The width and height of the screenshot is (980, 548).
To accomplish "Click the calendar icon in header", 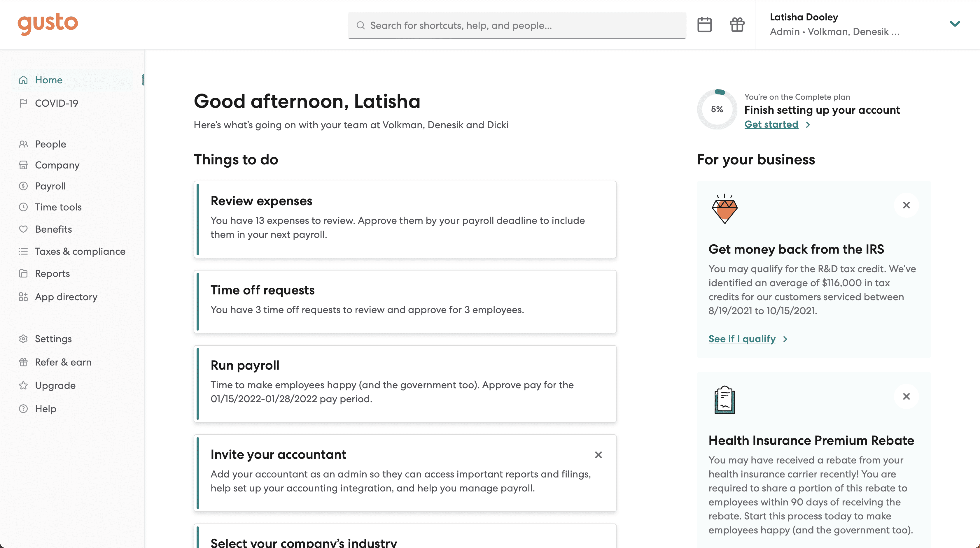I will (x=705, y=25).
